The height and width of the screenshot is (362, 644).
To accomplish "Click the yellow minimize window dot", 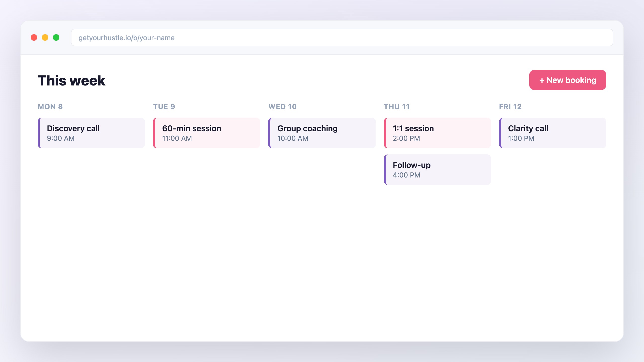I will 45,37.
